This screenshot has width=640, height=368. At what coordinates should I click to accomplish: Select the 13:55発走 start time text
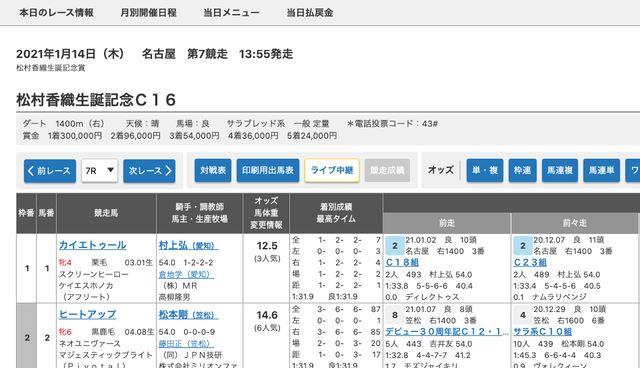pos(266,54)
